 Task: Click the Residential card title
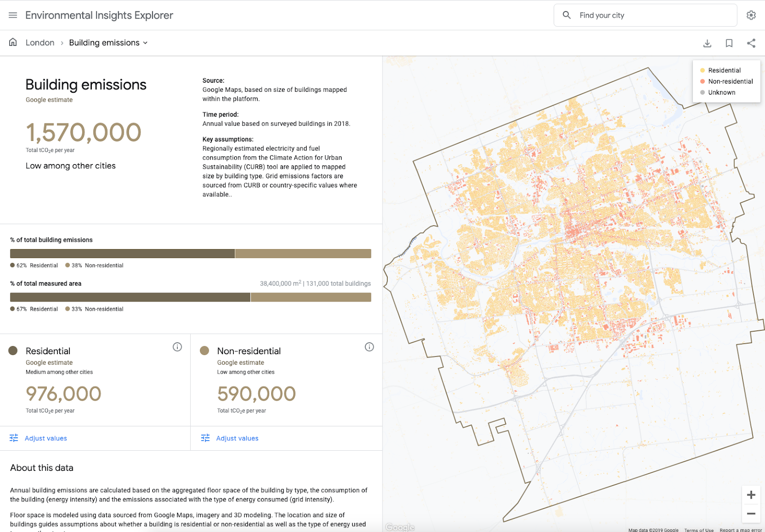[48, 351]
